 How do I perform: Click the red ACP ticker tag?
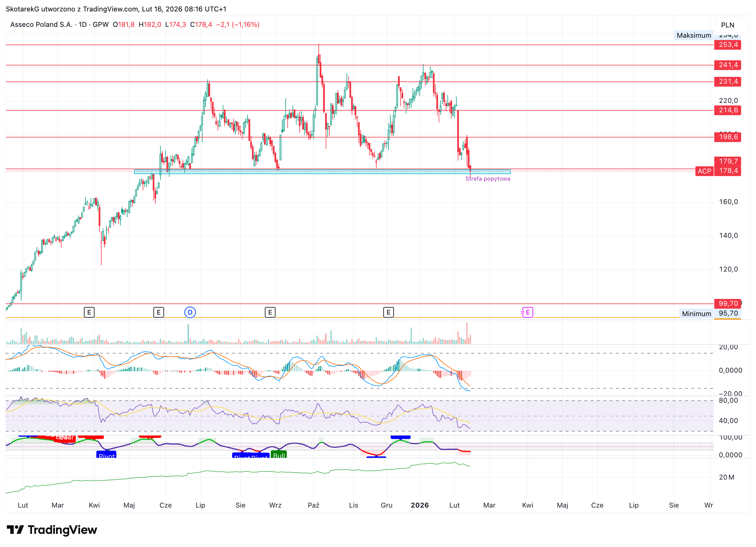point(704,171)
